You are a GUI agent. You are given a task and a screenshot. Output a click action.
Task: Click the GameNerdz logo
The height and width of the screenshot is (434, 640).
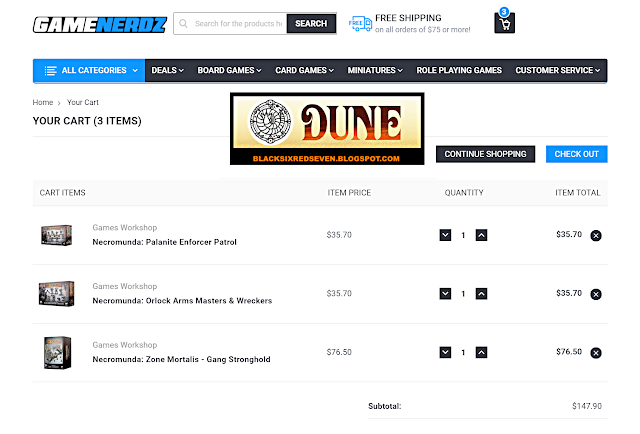[100, 24]
